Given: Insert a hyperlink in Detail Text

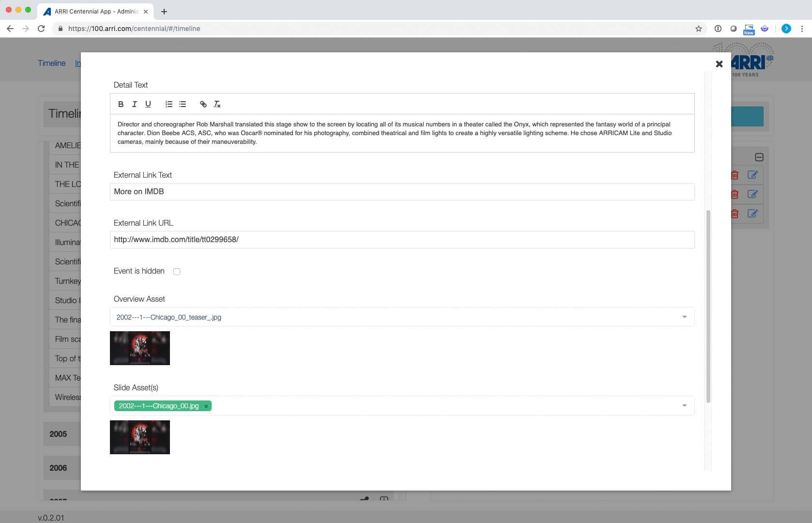Looking at the screenshot, I should [x=203, y=104].
